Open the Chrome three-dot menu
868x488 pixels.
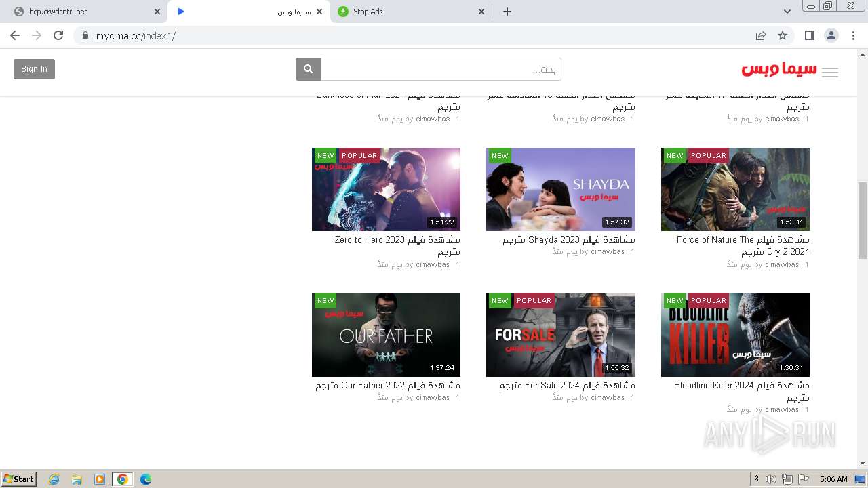tap(853, 35)
